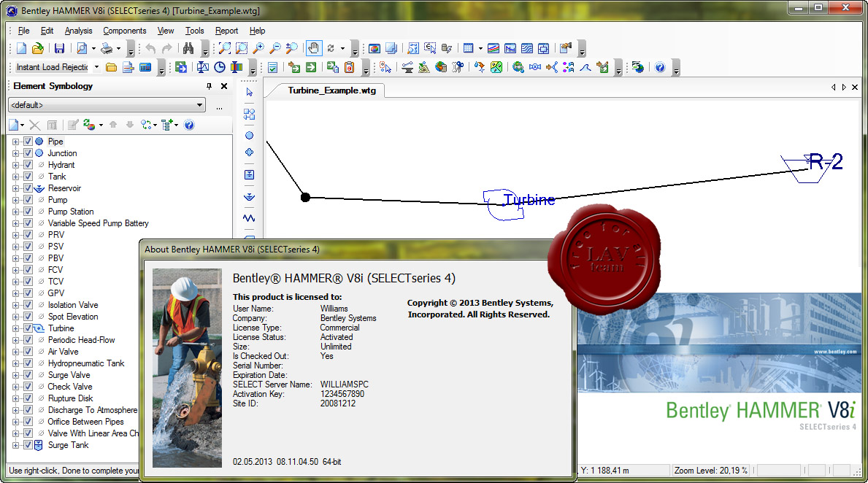This screenshot has width=868, height=483.
Task: Toggle the Pump Station checkbox
Action: [28, 212]
